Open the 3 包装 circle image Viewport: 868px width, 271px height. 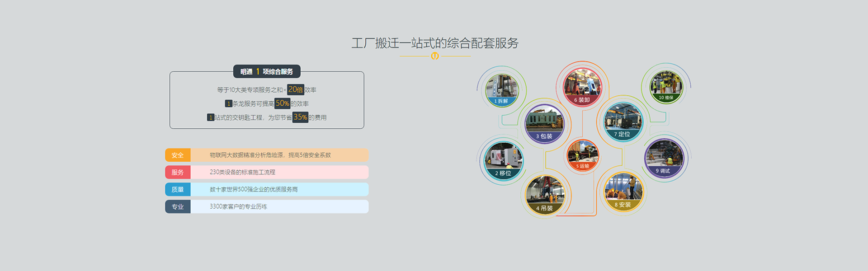click(544, 124)
